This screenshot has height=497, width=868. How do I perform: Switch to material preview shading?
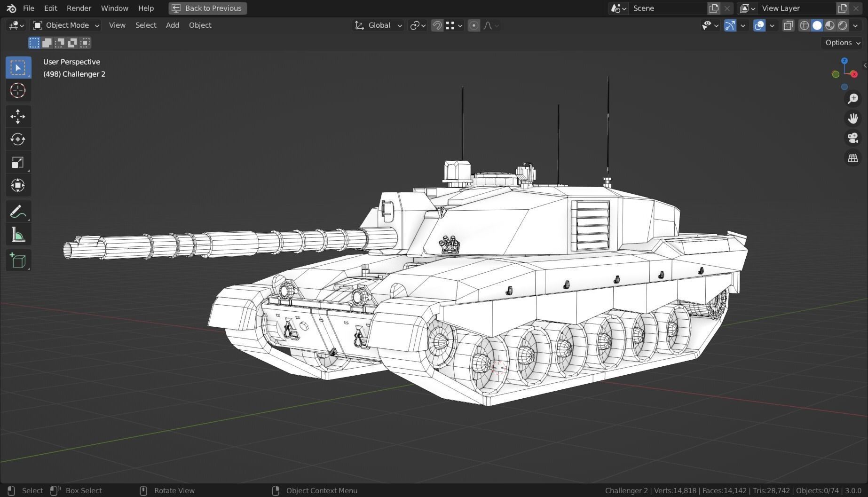tap(830, 25)
